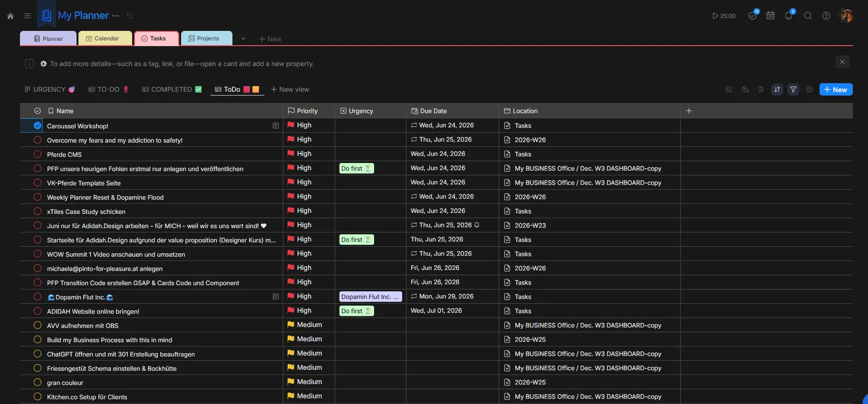Mark xTiles Case Study schicken complete
Screen dimensions: 868x404
(38, 211)
